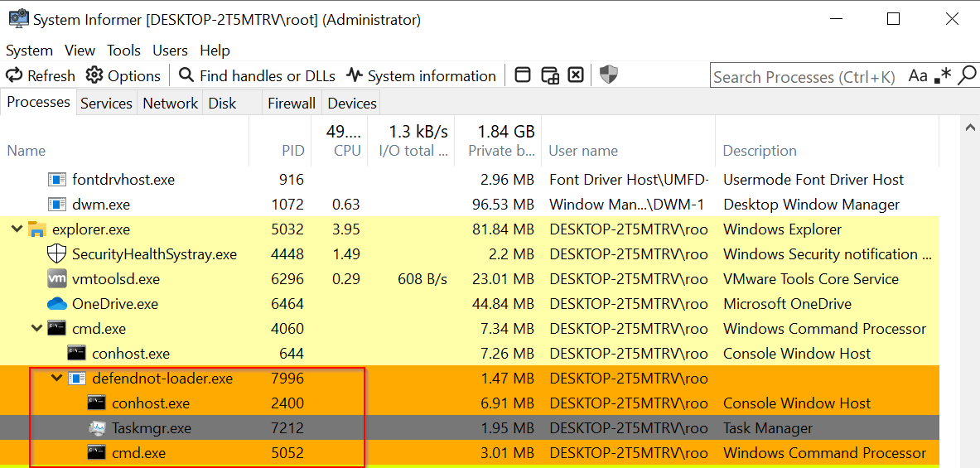Toggle the regex search option icon
This screenshot has height=468, width=980.
[942, 76]
